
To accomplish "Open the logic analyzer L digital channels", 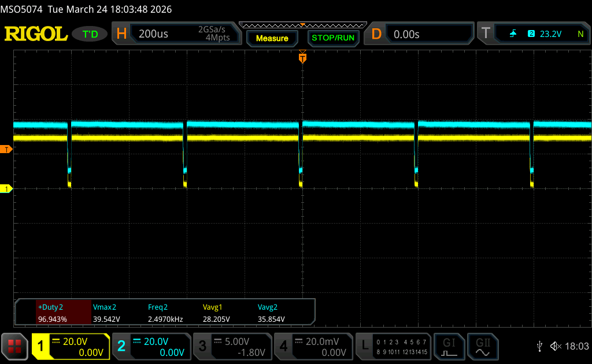I will [394, 346].
